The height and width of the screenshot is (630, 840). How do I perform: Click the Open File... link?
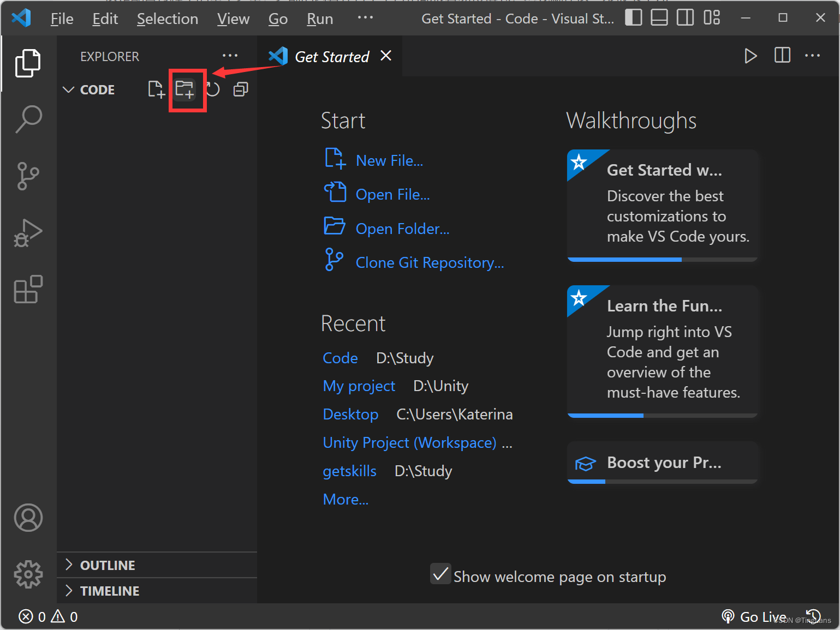(392, 194)
